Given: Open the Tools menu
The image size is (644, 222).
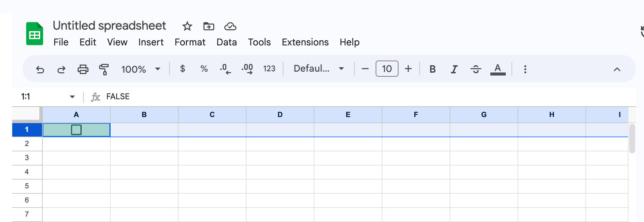Looking at the screenshot, I should click(259, 42).
